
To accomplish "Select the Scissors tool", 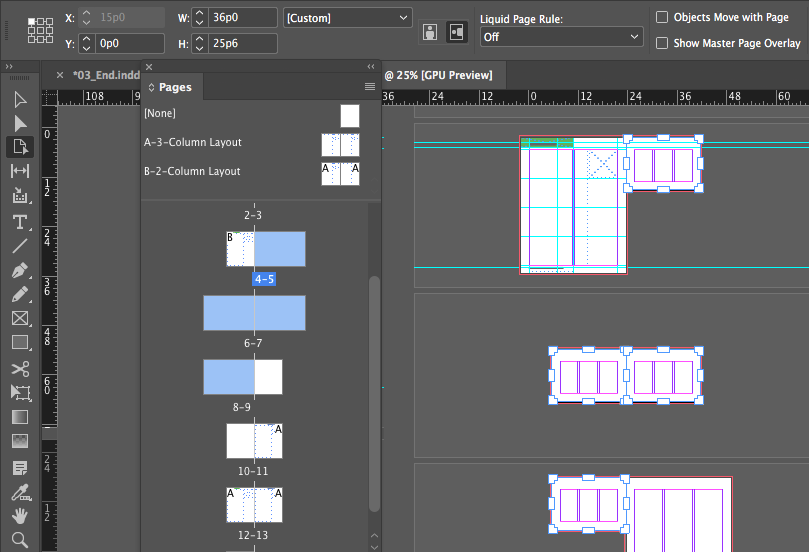I will tap(20, 368).
